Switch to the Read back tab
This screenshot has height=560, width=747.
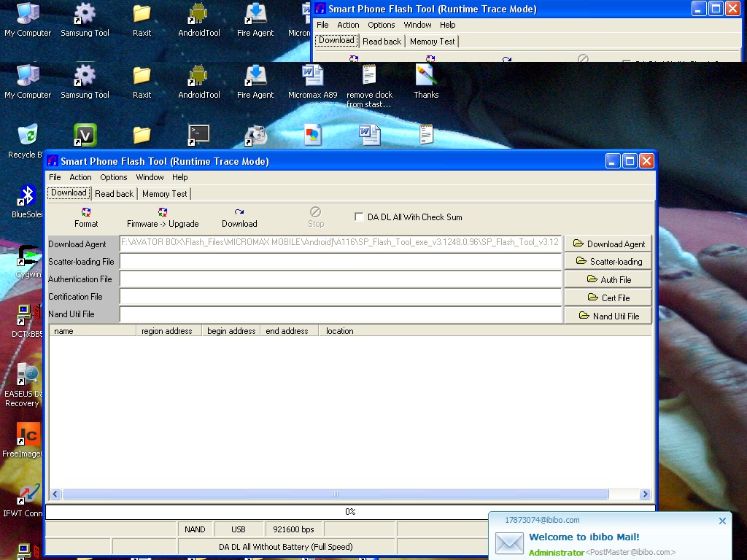click(113, 193)
